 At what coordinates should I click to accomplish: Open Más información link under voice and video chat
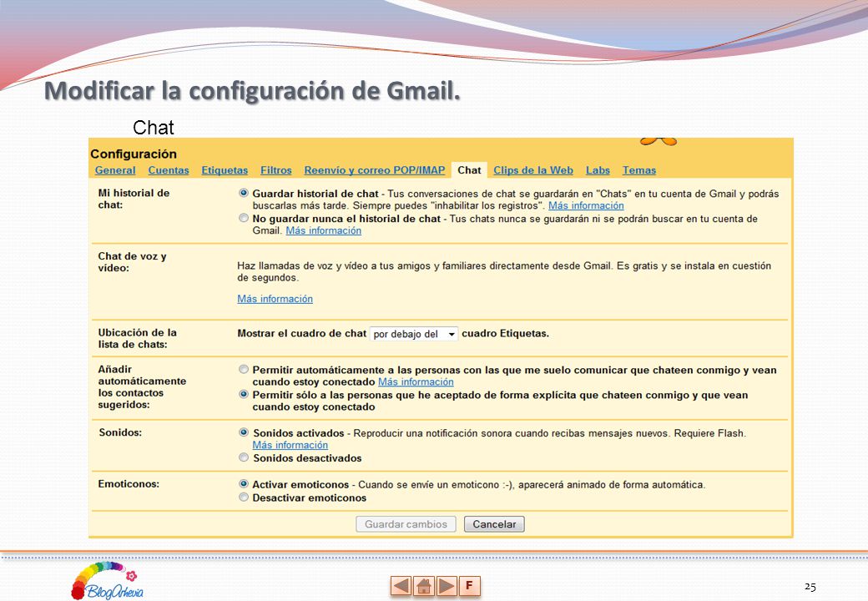[275, 299]
